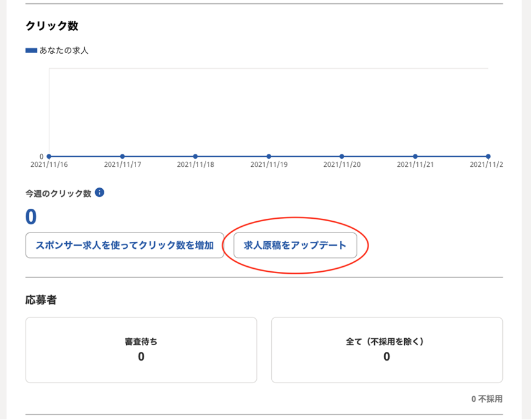The width and height of the screenshot is (531, 420).
Task: Click スポンサー求人を使ってクリック数を増加 button
Action: click(124, 245)
